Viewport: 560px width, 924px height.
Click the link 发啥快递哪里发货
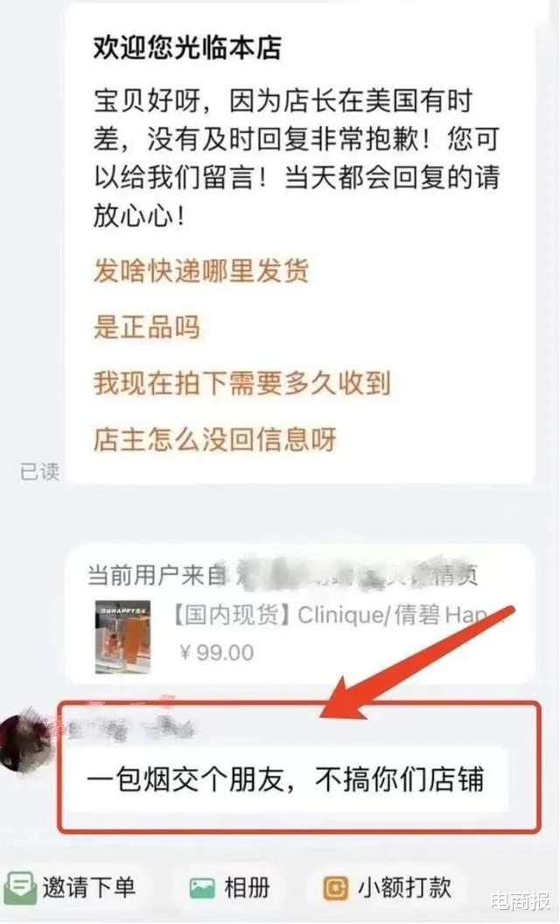pos(201,271)
